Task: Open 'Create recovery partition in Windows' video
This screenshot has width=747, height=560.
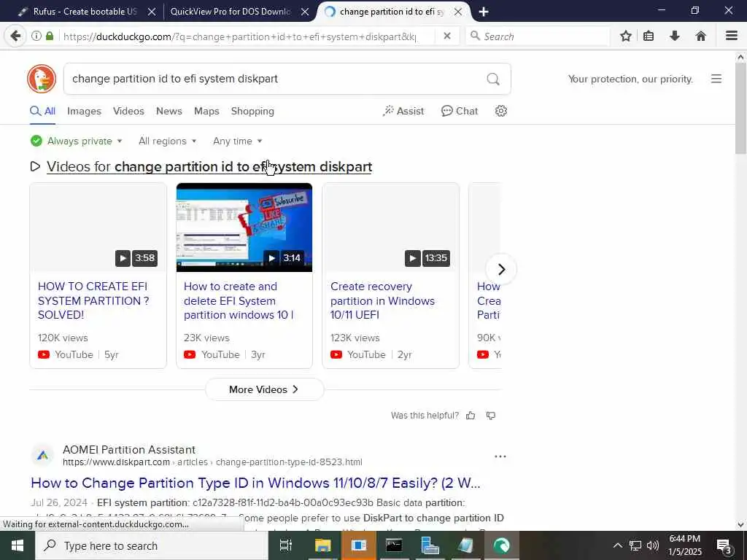Action: click(x=382, y=300)
